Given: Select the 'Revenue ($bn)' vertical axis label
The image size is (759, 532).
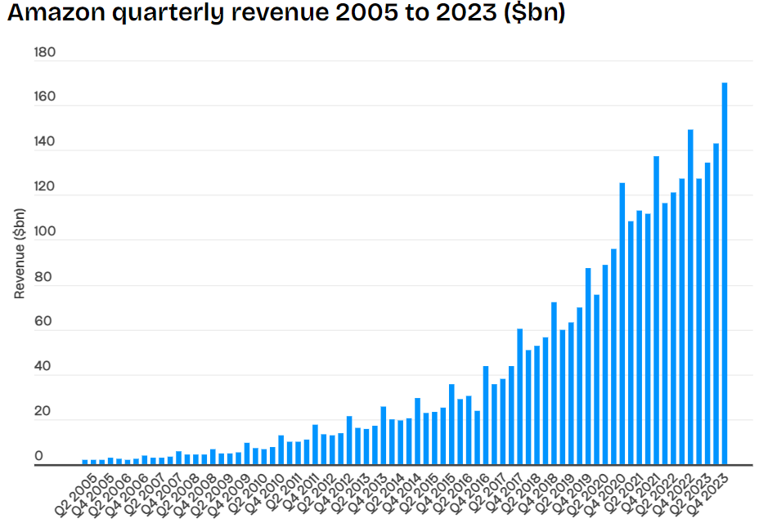Looking at the screenshot, I should (x=20, y=253).
